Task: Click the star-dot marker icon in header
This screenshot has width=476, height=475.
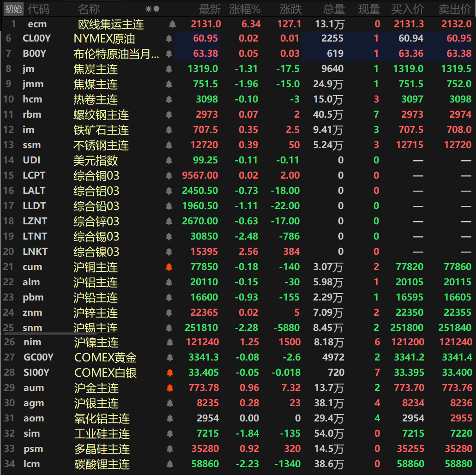Action: pyautogui.click(x=152, y=9)
